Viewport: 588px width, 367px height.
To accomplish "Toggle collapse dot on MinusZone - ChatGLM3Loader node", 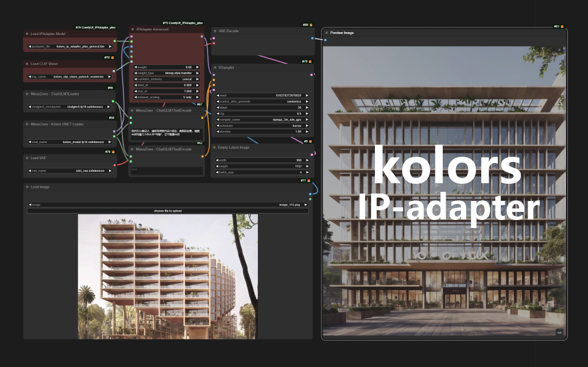I will [27, 94].
